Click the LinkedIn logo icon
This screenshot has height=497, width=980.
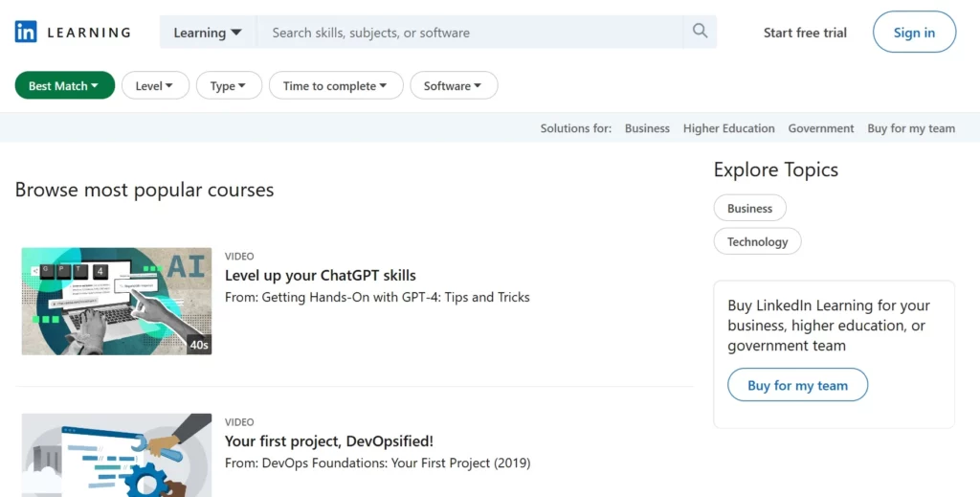click(26, 32)
